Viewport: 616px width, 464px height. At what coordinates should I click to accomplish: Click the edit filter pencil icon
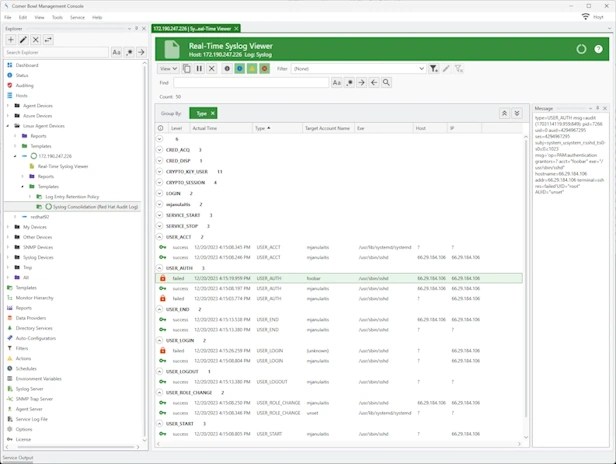click(446, 69)
